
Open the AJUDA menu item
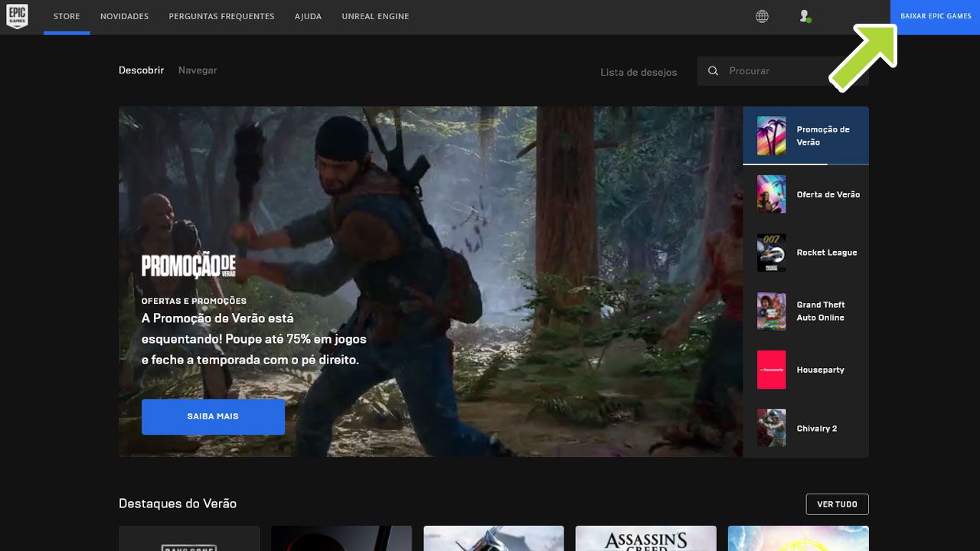pyautogui.click(x=308, y=16)
